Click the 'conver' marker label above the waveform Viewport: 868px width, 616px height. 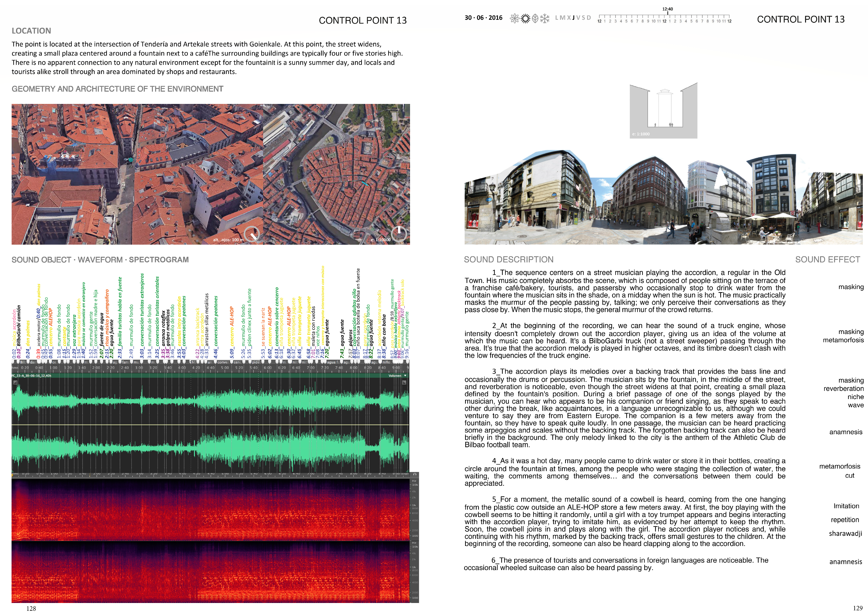pyautogui.click(x=223, y=362)
